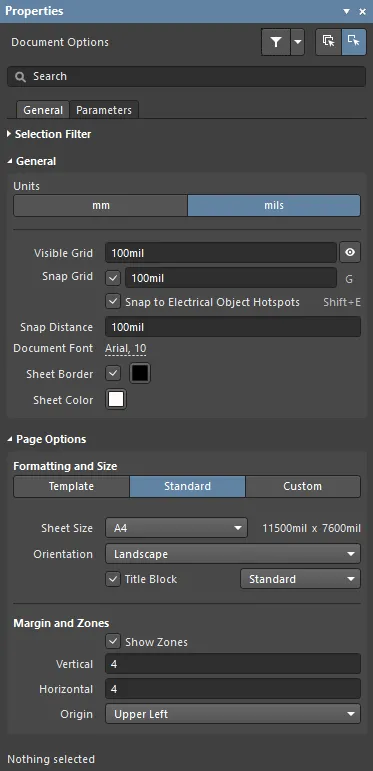Image resolution: width=373 pixels, height=771 pixels.
Task: Open the Orientation Landscape dropdown
Action: pyautogui.click(x=233, y=554)
